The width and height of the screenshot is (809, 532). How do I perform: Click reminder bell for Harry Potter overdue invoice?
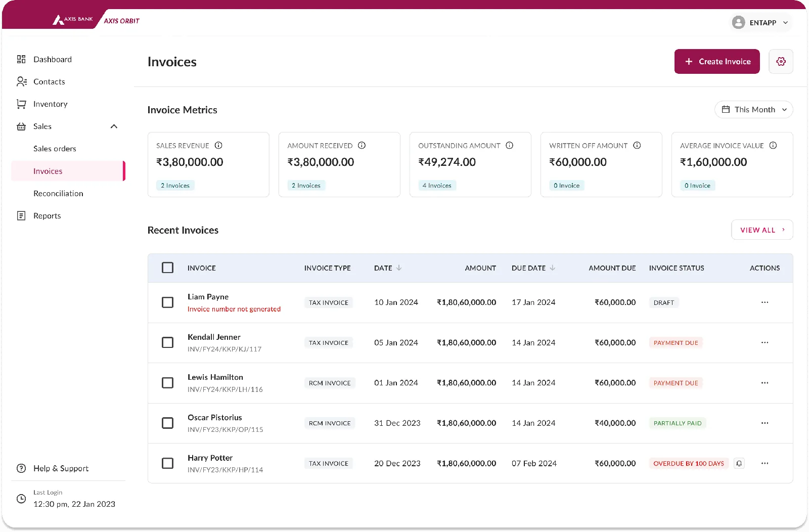tap(739, 463)
